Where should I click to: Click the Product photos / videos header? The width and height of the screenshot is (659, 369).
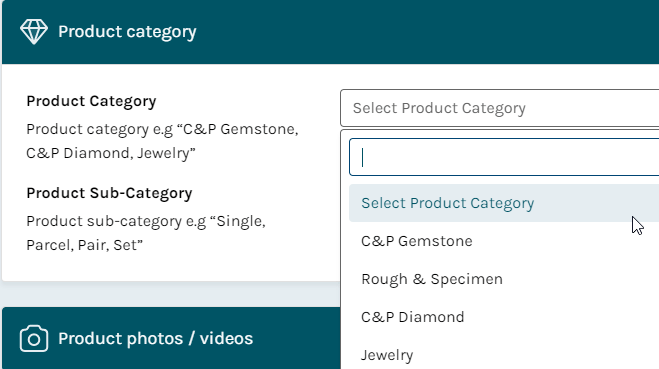click(156, 338)
